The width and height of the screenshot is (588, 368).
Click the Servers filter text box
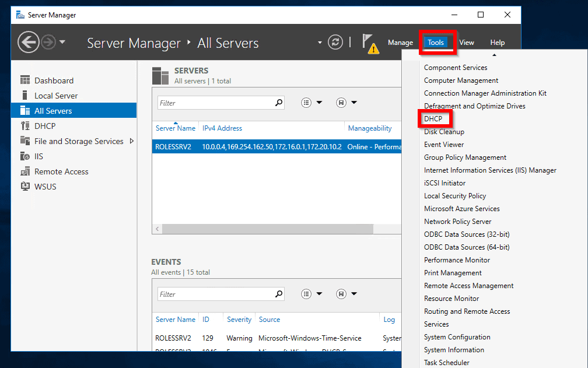point(216,103)
